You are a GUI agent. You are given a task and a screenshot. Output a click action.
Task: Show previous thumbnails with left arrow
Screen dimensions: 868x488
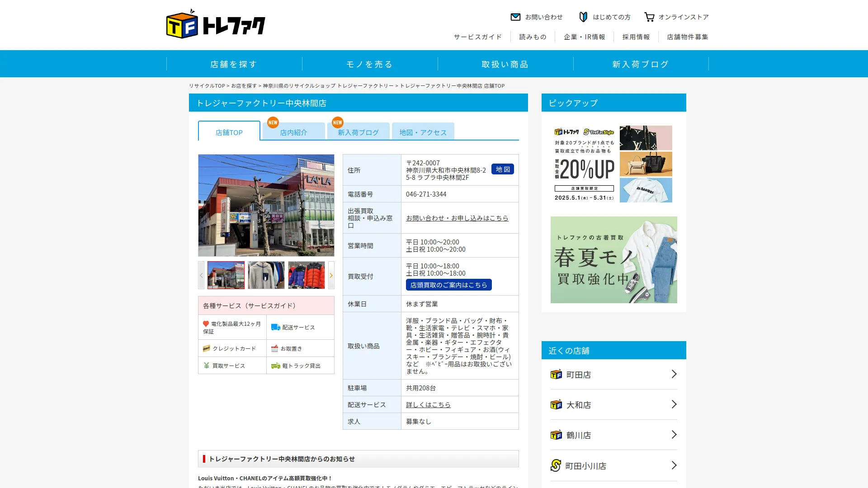(x=201, y=275)
